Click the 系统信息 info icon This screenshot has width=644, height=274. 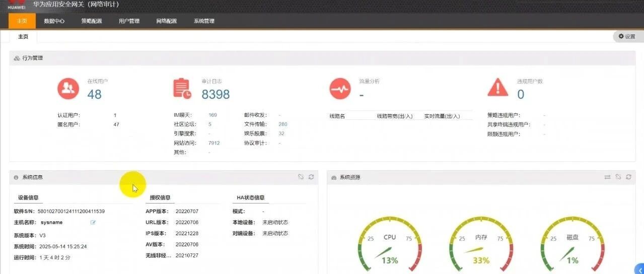click(16, 177)
